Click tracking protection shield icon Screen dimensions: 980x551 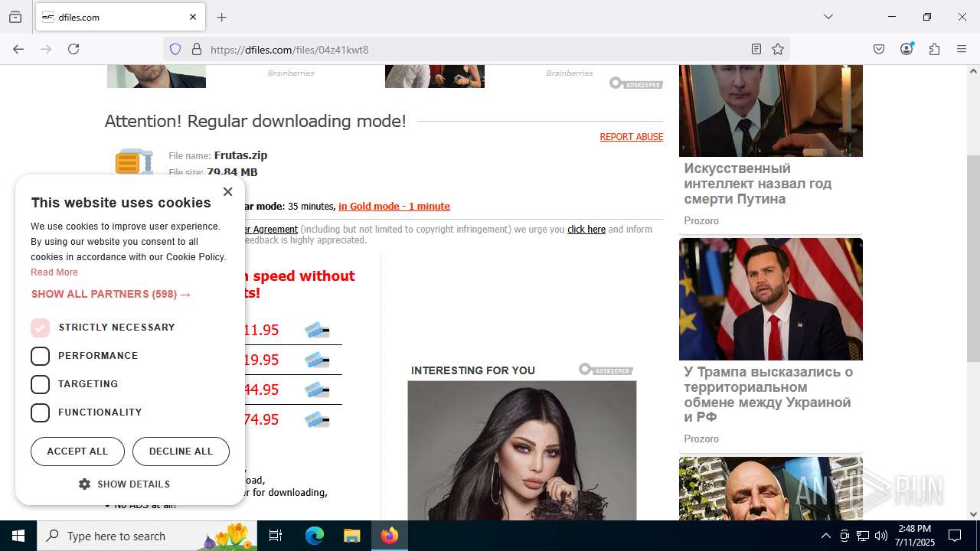tap(175, 49)
